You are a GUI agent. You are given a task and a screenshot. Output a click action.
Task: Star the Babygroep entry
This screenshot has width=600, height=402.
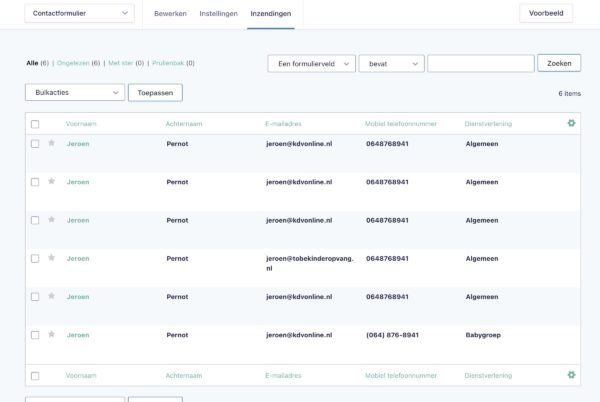pos(51,334)
